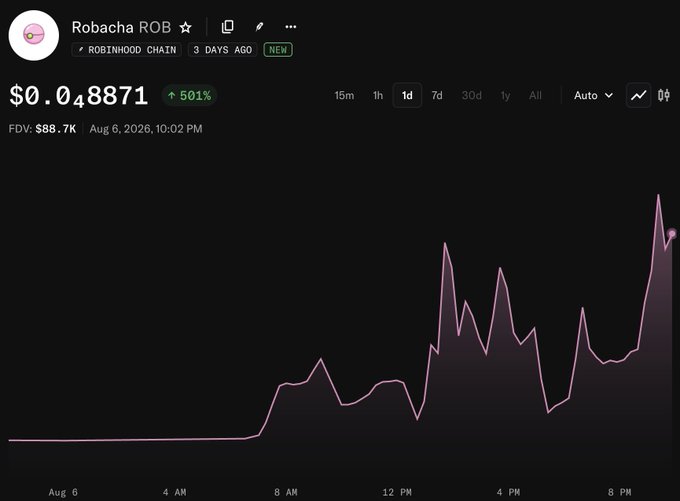This screenshot has width=680, height=501.
Task: Click the Aug 6 axis label
Action: point(63,492)
